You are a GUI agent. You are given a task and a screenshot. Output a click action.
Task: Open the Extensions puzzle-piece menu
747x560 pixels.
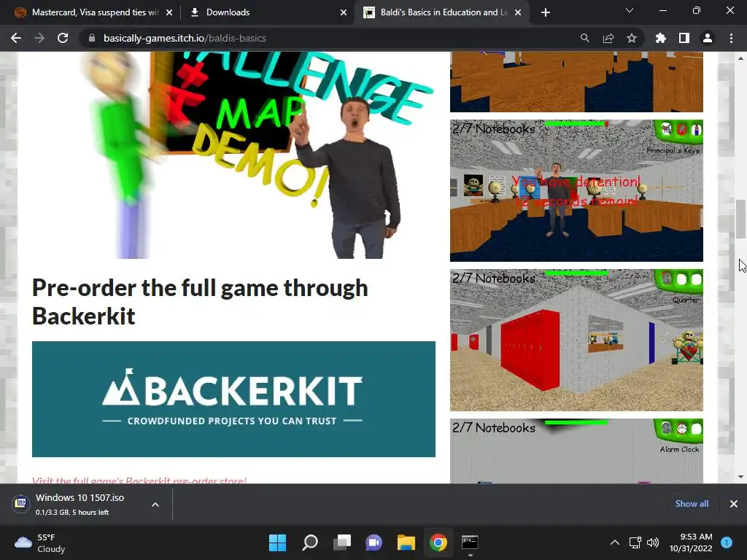(660, 38)
